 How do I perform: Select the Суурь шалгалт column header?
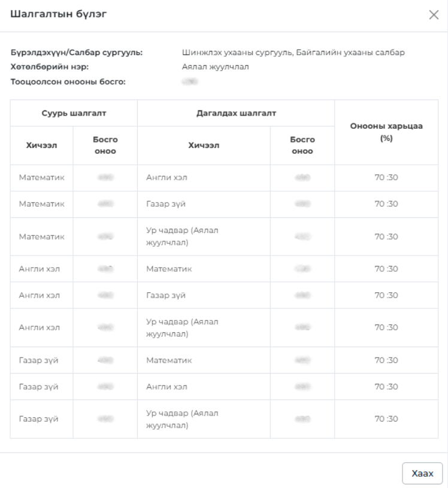click(74, 113)
